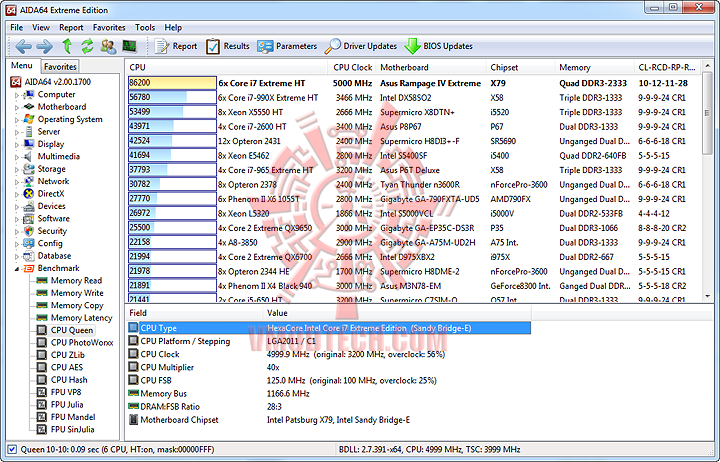Open the Report menu
The width and height of the screenshot is (720, 462).
(71, 28)
